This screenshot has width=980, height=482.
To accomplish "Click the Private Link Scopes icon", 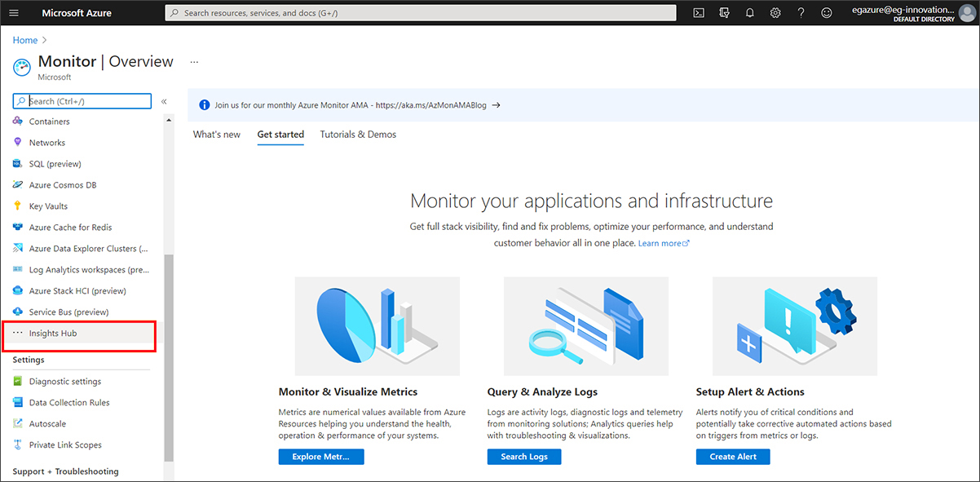I will tap(17, 445).
